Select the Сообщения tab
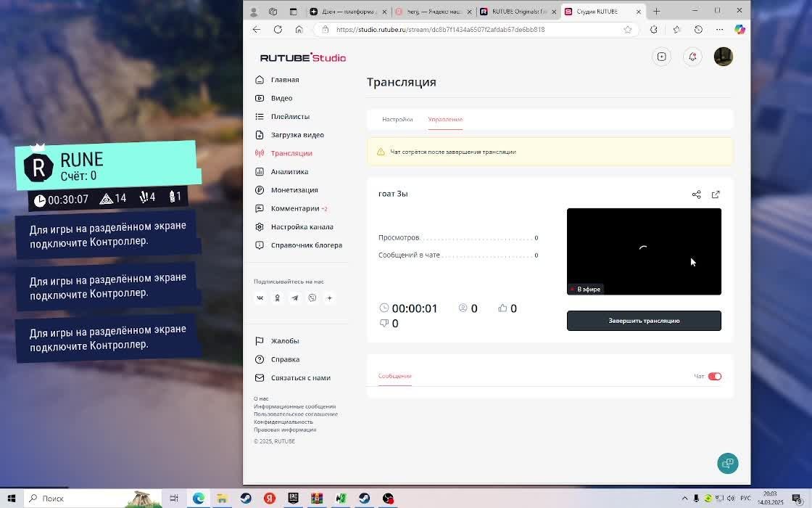Viewport: 812px width, 508px height. 394,376
